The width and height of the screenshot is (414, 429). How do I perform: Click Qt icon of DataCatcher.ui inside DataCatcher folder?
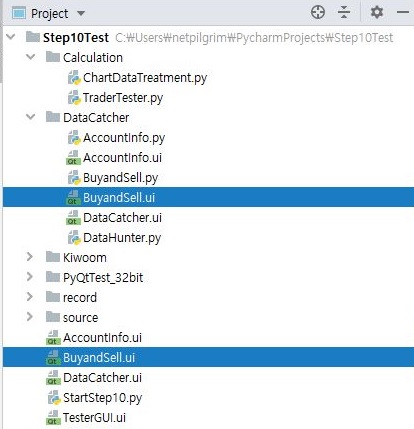point(73,218)
